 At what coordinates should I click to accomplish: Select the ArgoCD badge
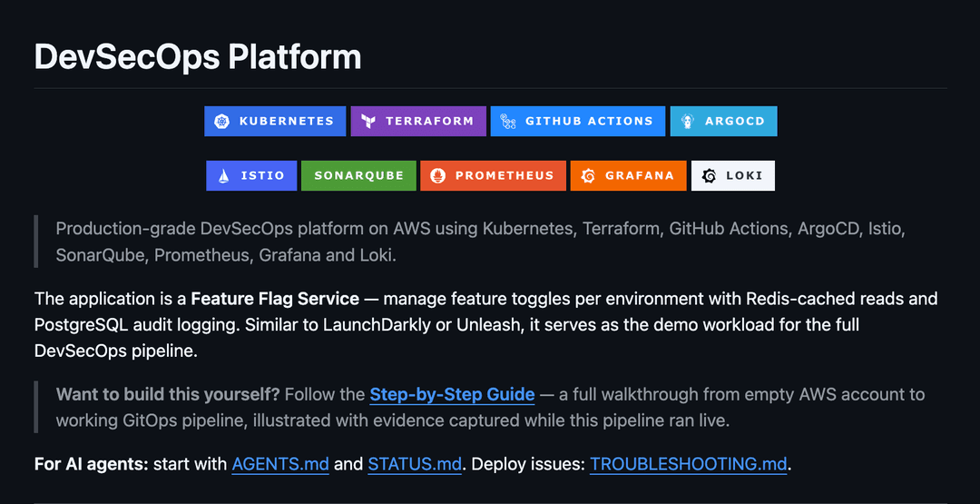(x=724, y=122)
